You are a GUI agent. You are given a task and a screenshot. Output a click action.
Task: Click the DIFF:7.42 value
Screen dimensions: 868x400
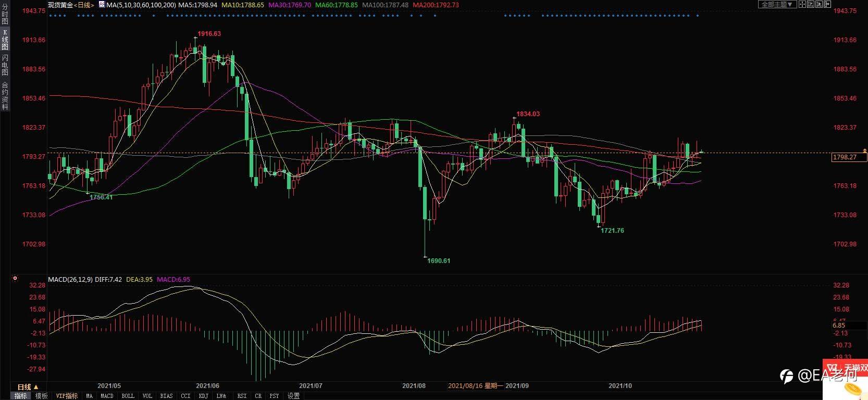(108, 280)
